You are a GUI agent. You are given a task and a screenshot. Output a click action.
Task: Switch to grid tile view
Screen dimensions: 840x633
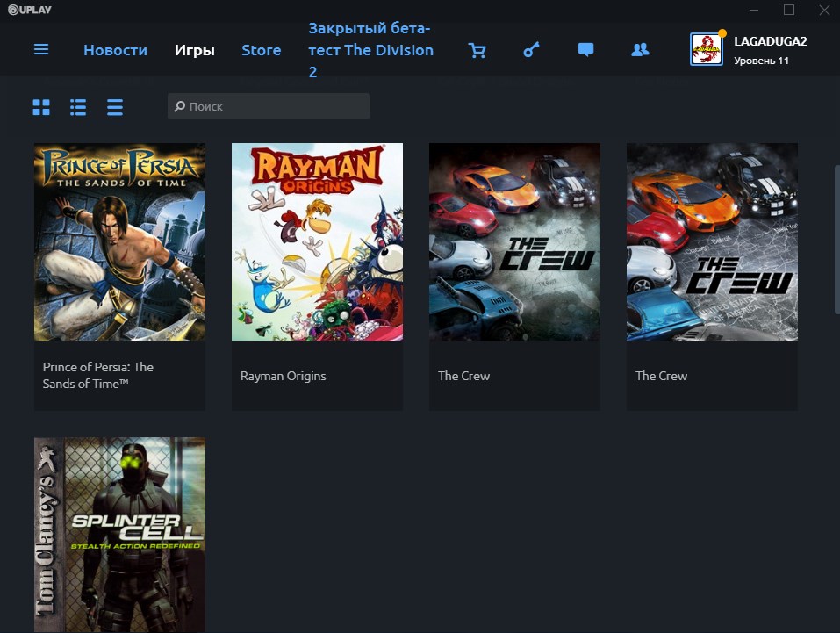(41, 107)
